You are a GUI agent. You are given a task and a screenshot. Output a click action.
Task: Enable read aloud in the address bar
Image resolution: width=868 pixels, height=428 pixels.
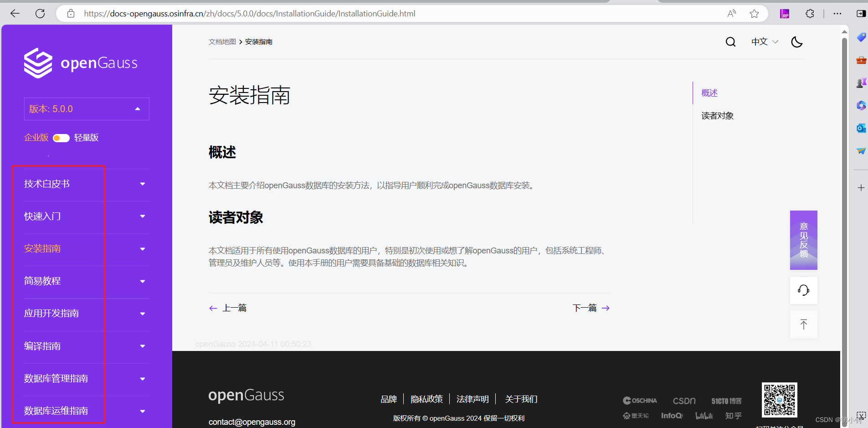(x=732, y=14)
